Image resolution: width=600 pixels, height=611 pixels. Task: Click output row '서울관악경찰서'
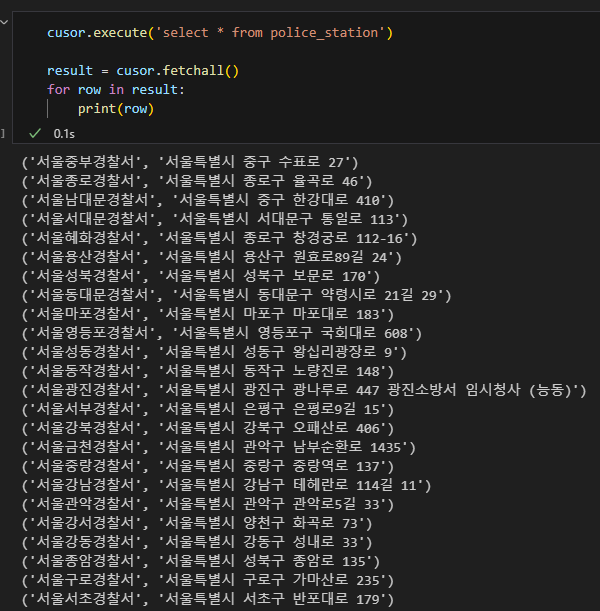click(208, 504)
